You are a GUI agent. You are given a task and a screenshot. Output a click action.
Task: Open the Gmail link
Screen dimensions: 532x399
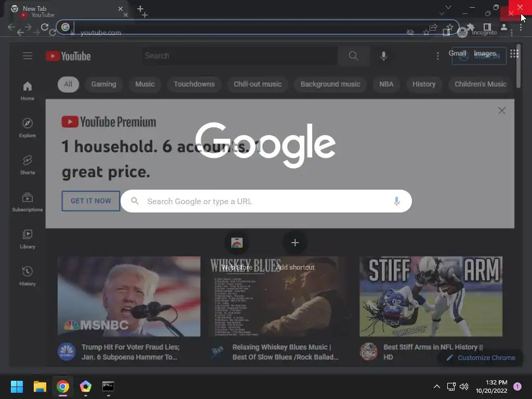pyautogui.click(x=457, y=54)
